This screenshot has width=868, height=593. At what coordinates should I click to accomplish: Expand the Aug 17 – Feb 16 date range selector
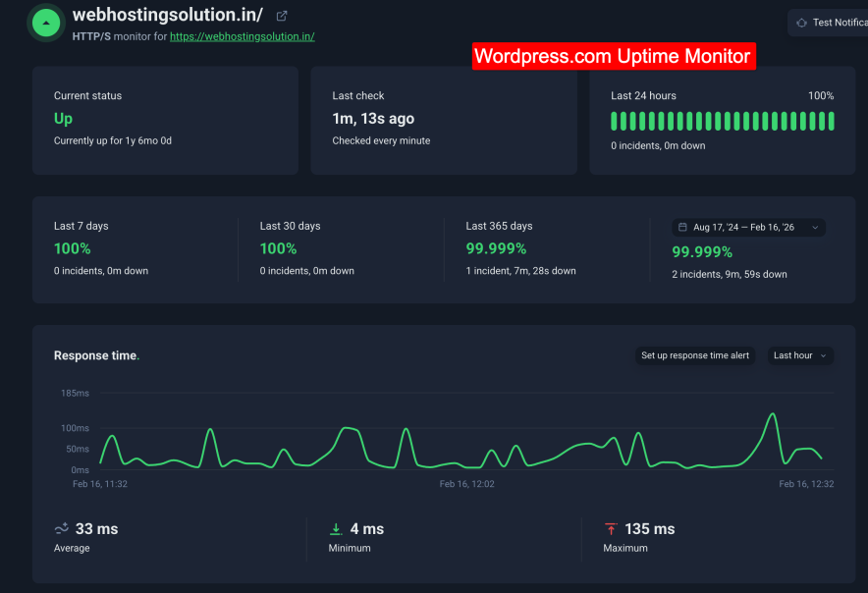point(748,226)
